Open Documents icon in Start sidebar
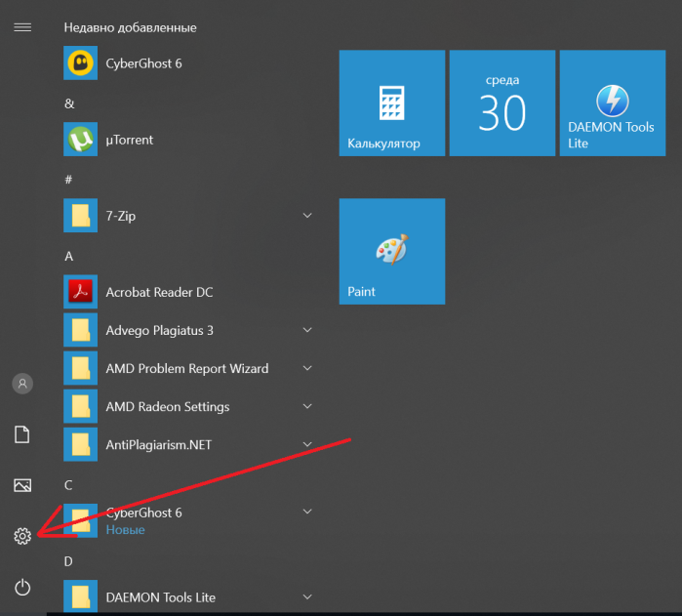This screenshot has height=616, width=682. (22, 434)
